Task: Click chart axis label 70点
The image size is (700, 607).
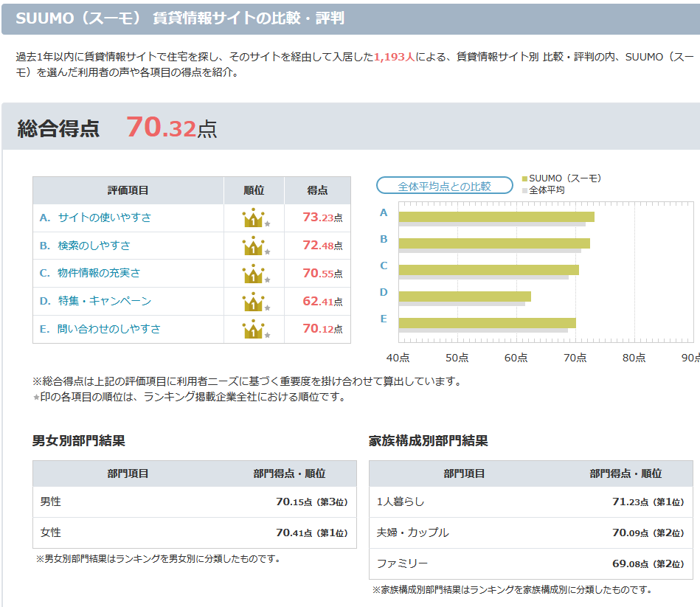Action: [575, 358]
